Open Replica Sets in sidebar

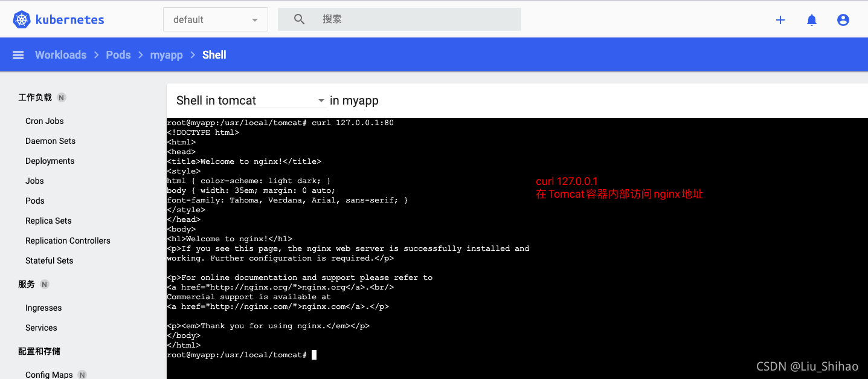48,221
